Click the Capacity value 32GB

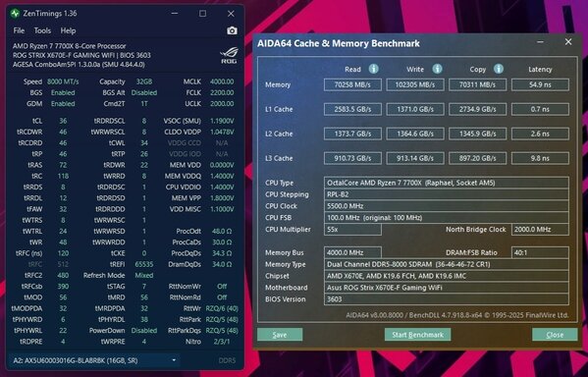pos(144,81)
